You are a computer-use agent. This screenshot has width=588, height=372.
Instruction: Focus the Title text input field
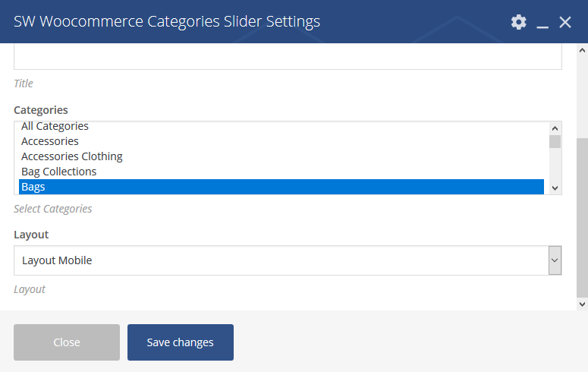(288, 56)
